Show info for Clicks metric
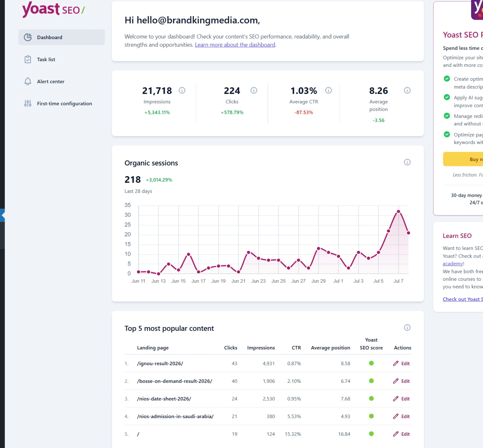 click(254, 90)
